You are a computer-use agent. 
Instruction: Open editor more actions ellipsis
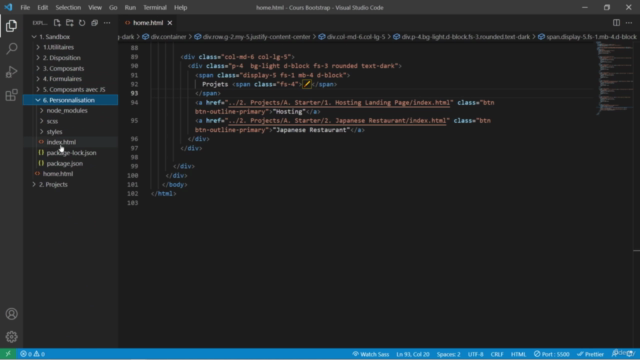pos(629,23)
